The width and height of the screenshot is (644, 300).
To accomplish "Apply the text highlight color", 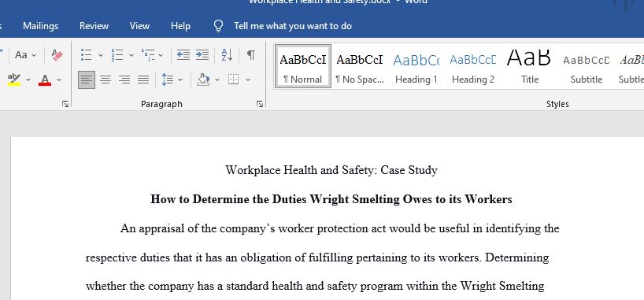I will [x=14, y=80].
